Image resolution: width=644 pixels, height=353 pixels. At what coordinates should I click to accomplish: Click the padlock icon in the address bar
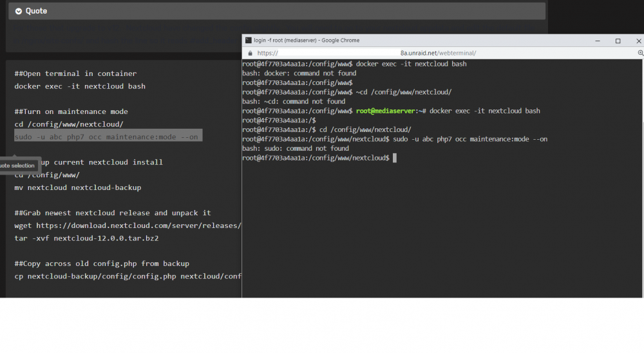click(250, 53)
